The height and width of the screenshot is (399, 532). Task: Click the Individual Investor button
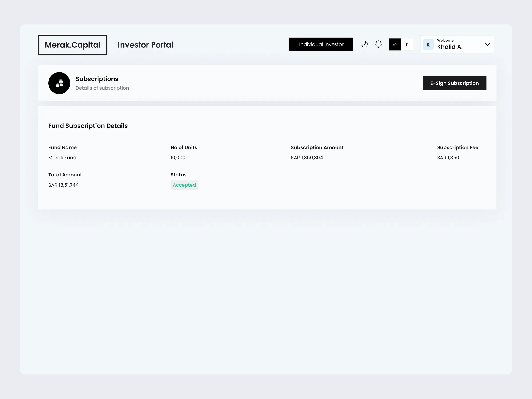321,44
